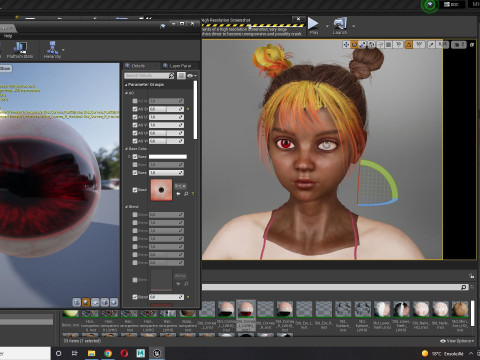This screenshot has height=360, width=480.
Task: Collapse the Parameter Groups section
Action: point(126,85)
